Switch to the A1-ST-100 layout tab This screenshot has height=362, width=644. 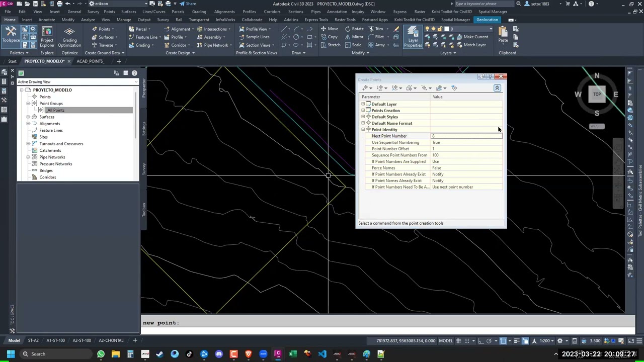(55, 340)
